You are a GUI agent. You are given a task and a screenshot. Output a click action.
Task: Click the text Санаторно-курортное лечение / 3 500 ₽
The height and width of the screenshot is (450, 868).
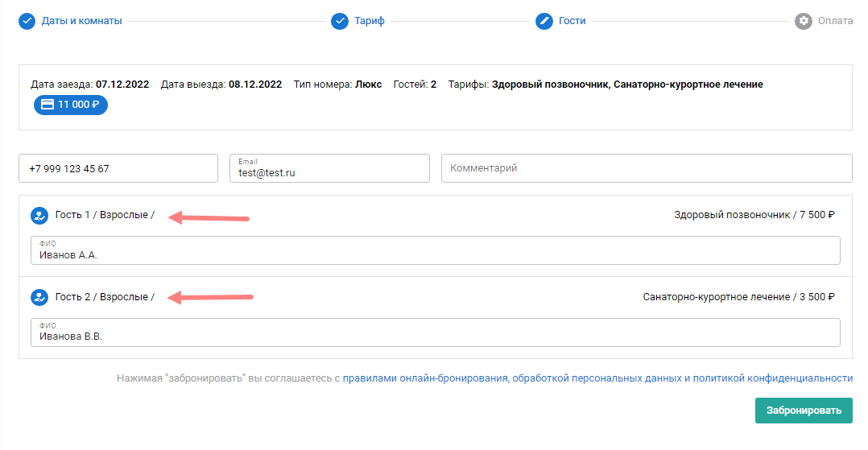(738, 297)
